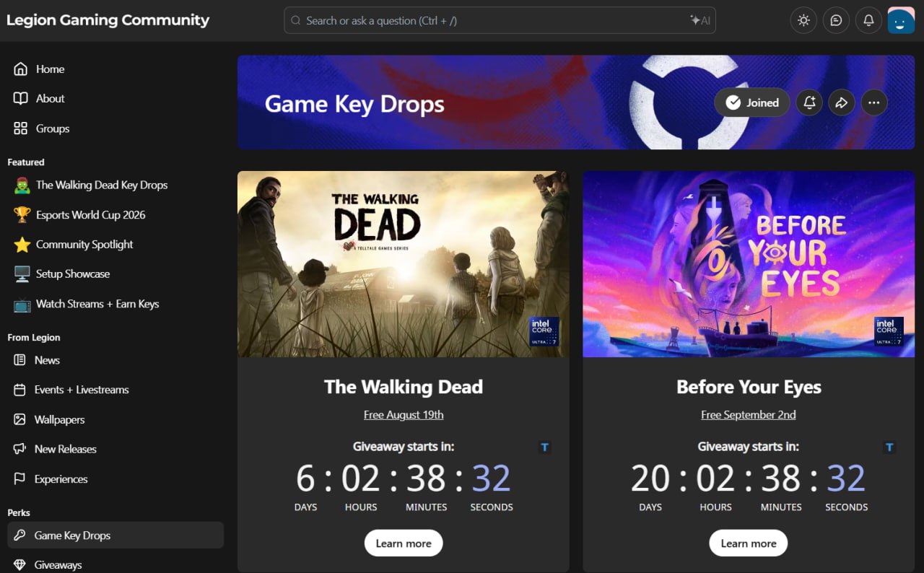Click the star icon beside Community Spotlight
Image resolution: width=924 pixels, height=573 pixels.
tap(22, 245)
